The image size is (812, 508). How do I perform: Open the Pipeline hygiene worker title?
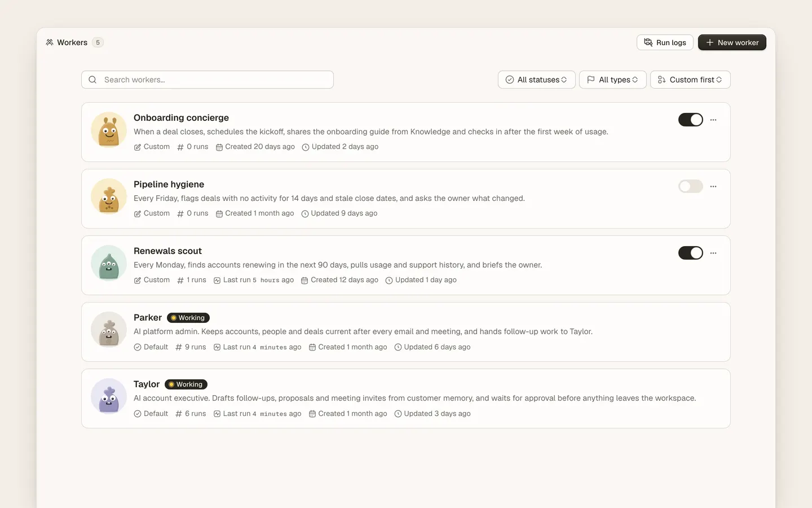[x=169, y=184]
